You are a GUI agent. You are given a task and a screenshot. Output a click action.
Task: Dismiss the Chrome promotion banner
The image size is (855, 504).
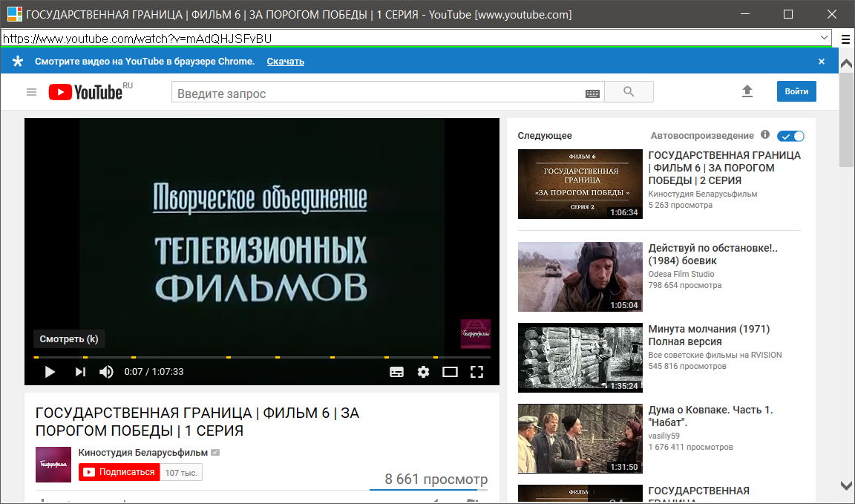click(x=821, y=62)
